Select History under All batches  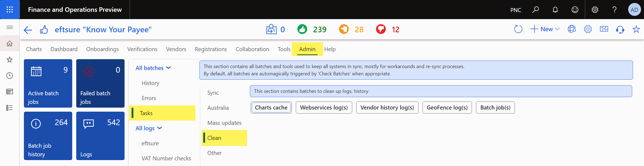coord(150,83)
